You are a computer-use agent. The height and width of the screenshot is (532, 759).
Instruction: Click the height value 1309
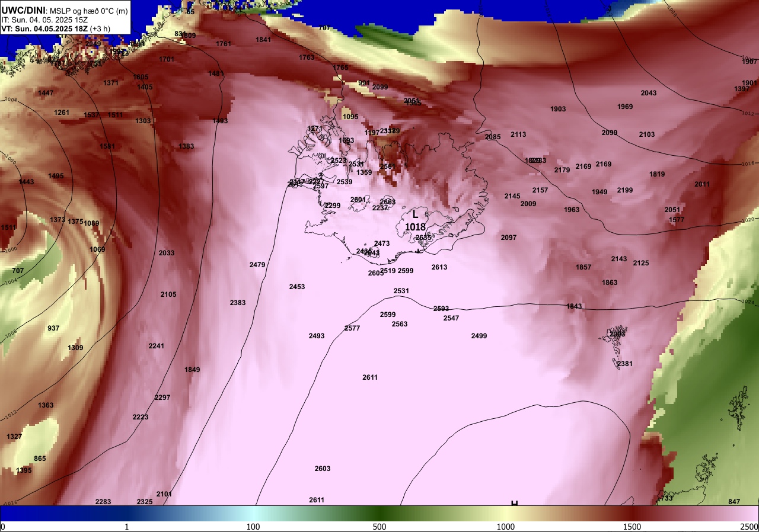click(75, 348)
